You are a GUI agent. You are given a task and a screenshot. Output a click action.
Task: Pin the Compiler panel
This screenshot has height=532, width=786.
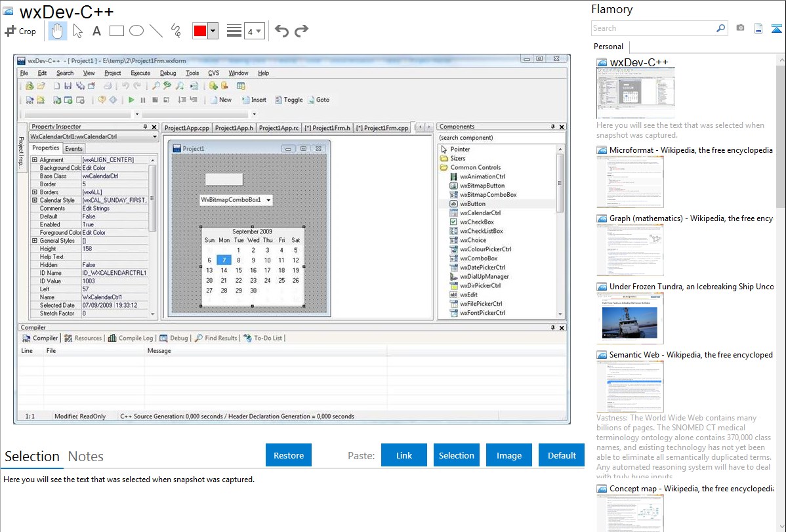(x=553, y=327)
